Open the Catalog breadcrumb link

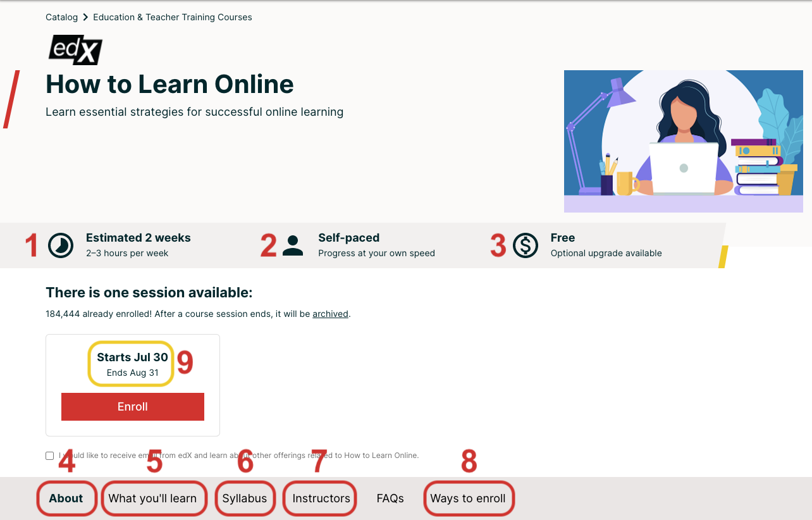[61, 17]
